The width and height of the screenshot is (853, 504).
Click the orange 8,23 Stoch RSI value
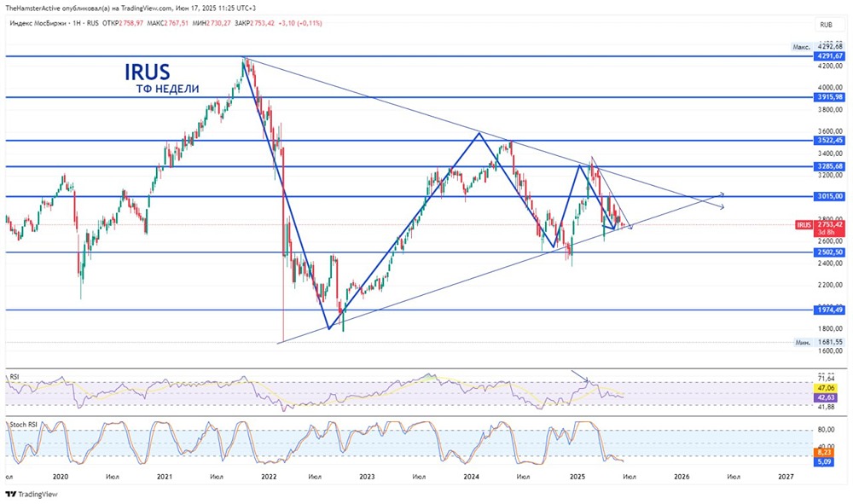tap(824, 452)
